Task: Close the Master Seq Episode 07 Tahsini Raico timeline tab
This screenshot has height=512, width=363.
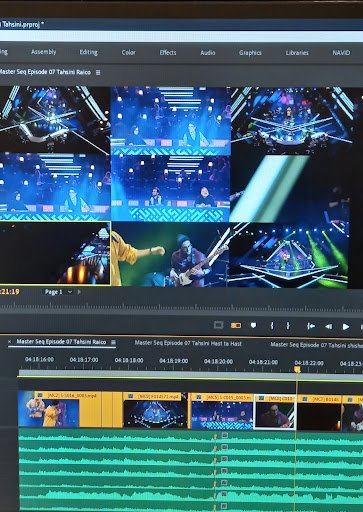Action: click(9, 341)
